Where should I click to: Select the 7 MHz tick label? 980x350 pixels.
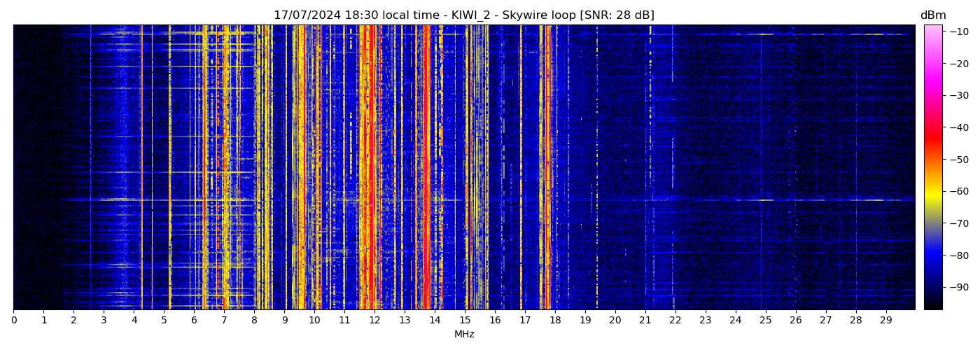(224, 320)
